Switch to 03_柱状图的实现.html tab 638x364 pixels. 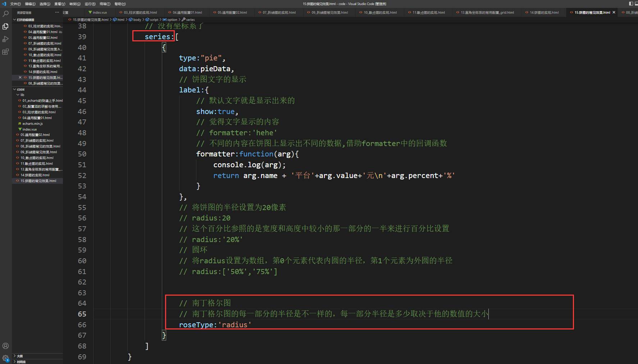(140, 13)
